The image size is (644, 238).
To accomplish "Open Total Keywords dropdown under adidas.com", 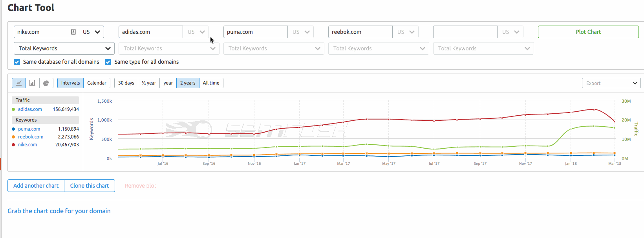I will [x=169, y=48].
